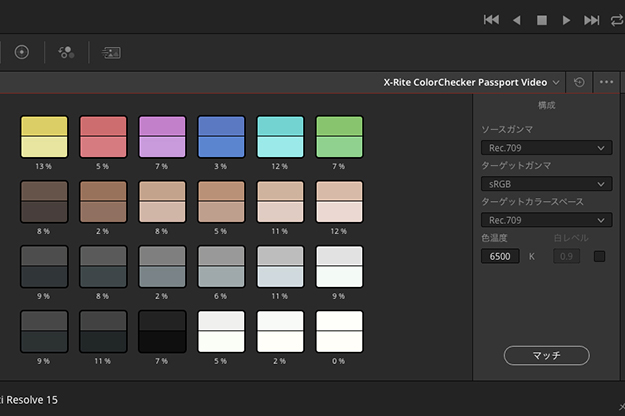Enable the white level checkbox

pos(599,256)
